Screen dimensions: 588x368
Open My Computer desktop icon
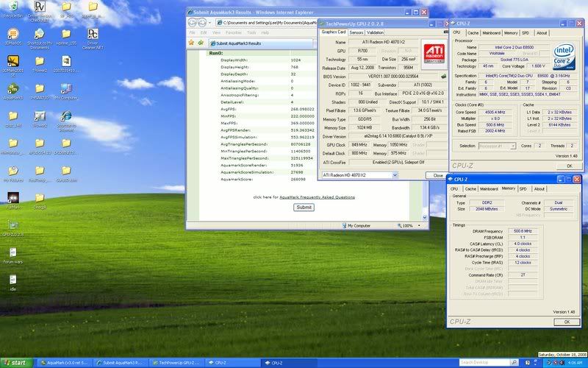coord(66,91)
